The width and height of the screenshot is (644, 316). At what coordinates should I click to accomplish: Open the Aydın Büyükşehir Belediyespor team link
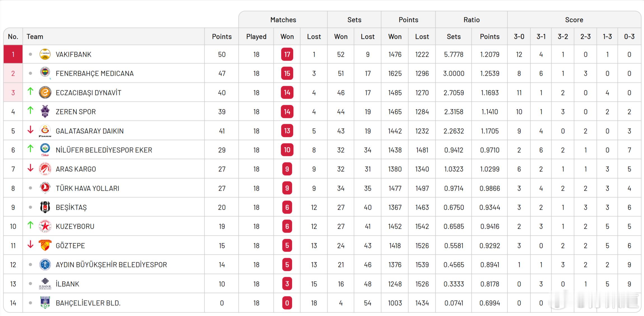point(111,265)
